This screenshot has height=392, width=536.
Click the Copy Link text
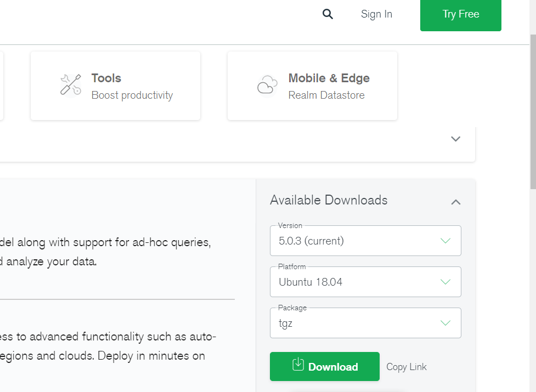[x=406, y=367]
